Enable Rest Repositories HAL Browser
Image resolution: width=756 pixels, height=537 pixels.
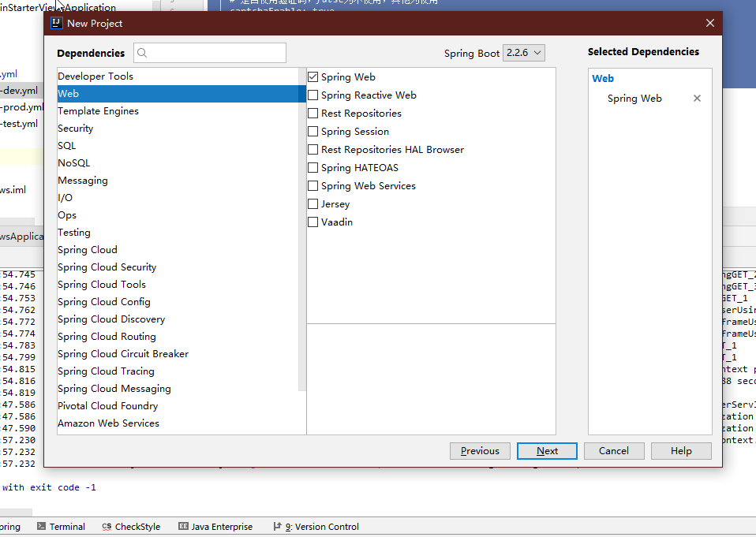point(313,150)
